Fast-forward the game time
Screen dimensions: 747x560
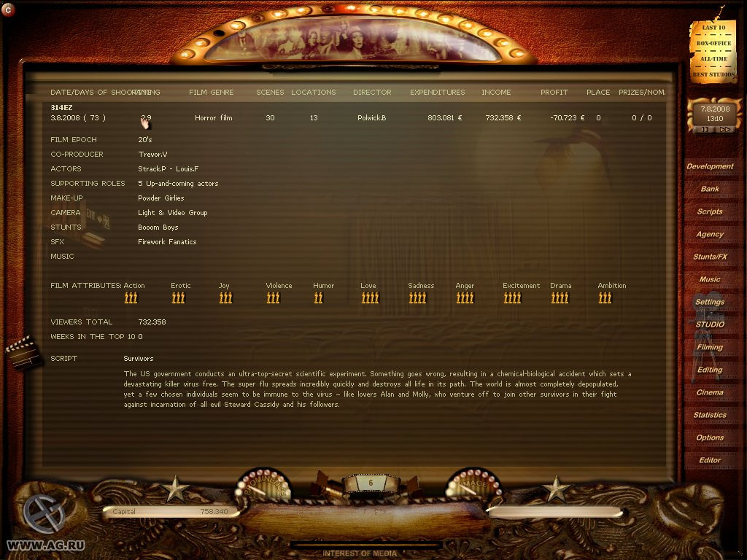pos(724,129)
